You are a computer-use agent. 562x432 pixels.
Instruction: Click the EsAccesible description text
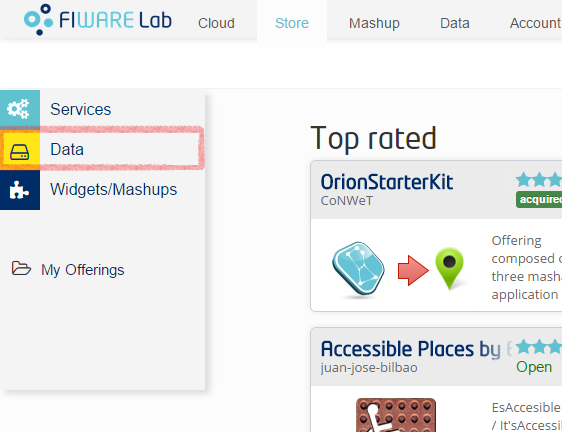click(x=527, y=416)
